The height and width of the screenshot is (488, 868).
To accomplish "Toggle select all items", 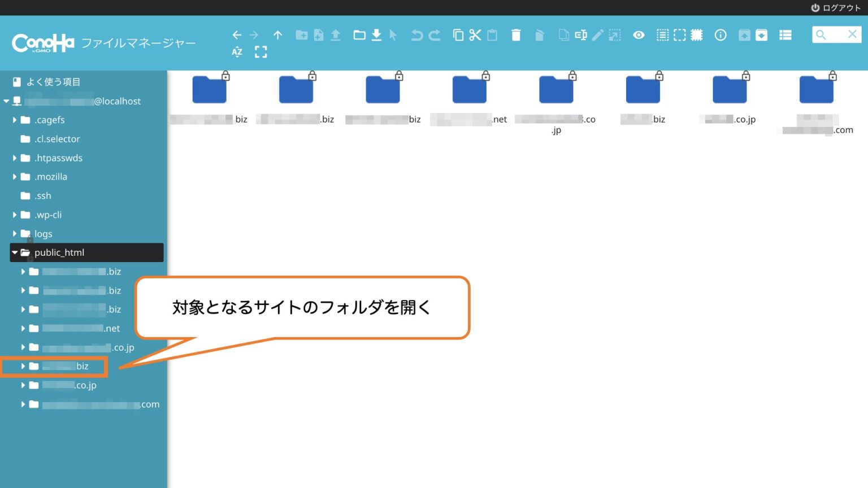I will (662, 35).
